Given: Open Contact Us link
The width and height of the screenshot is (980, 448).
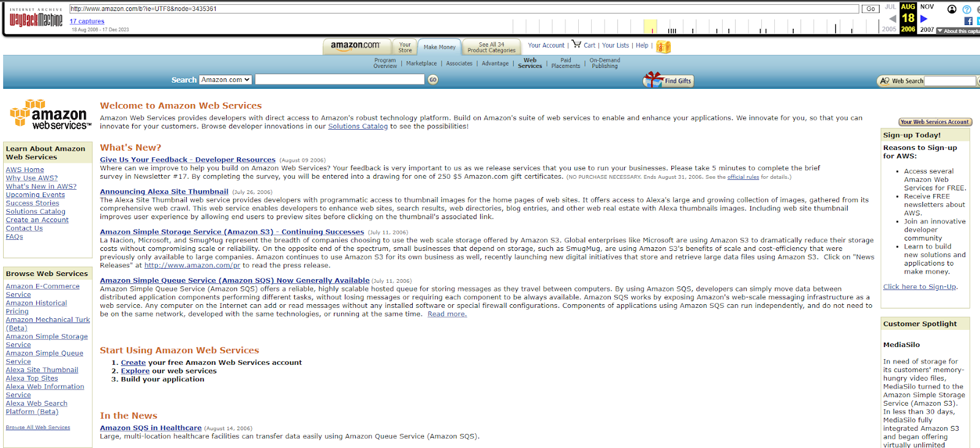Looking at the screenshot, I should 24,228.
